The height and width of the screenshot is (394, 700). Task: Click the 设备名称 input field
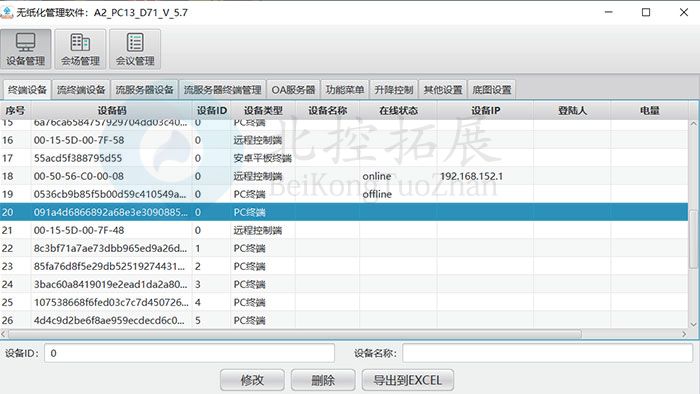pos(547,353)
